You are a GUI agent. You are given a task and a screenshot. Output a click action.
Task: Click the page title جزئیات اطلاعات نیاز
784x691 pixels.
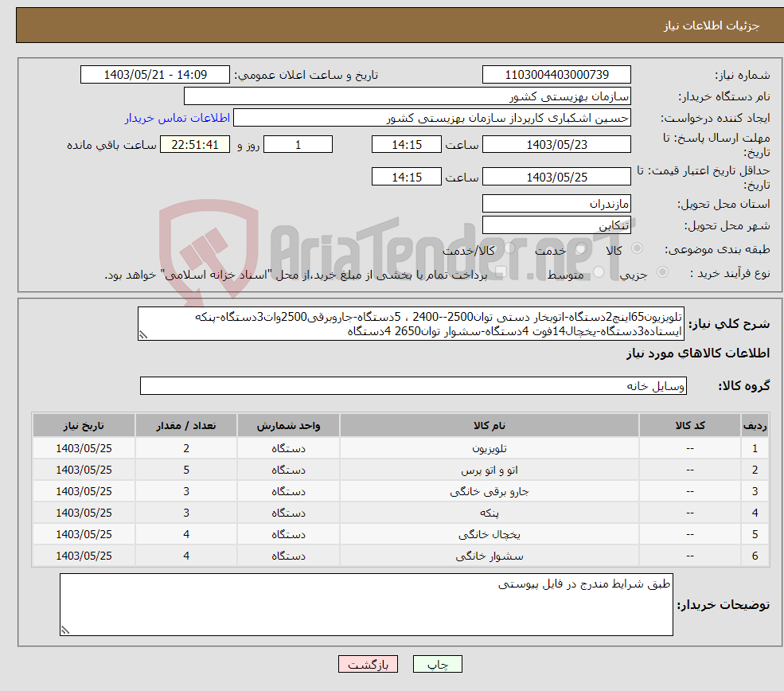point(711,25)
